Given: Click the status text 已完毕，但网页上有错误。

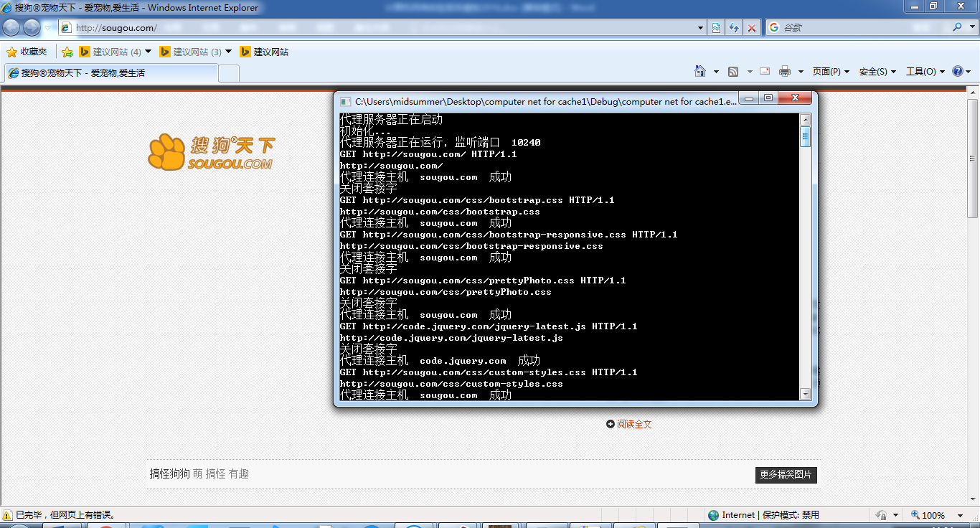Looking at the screenshot, I should 66,515.
